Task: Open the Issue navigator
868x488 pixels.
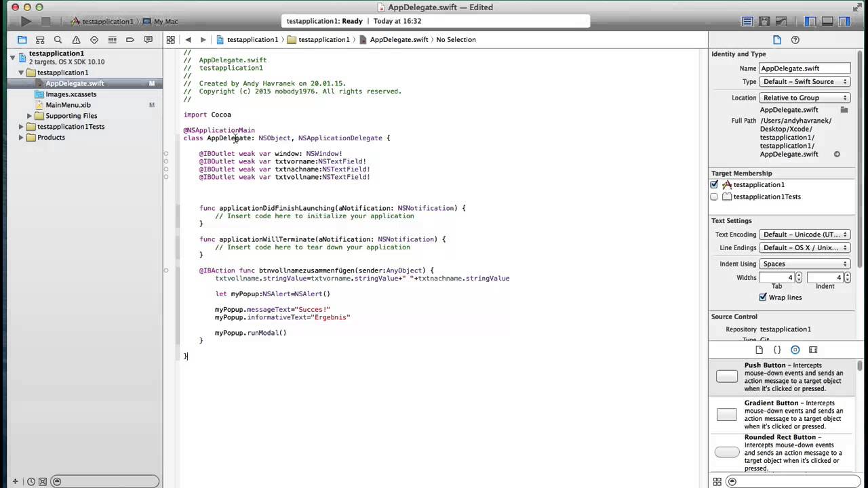Action: click(76, 40)
